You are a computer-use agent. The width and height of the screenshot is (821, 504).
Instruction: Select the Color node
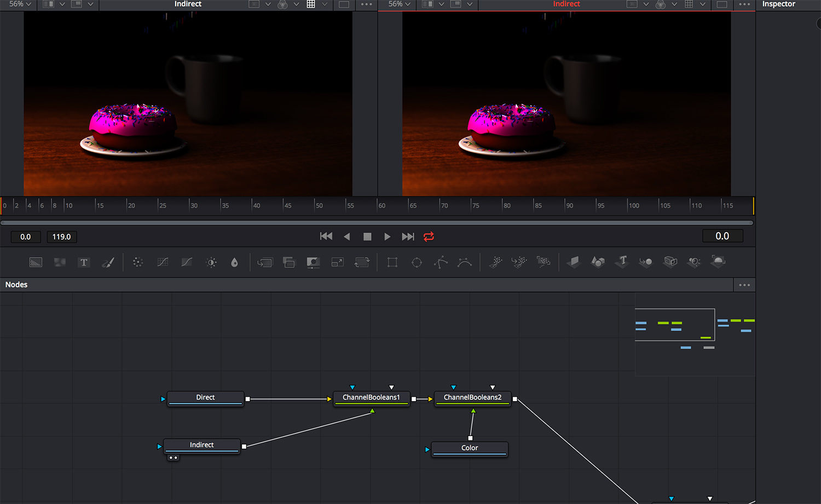click(x=470, y=449)
